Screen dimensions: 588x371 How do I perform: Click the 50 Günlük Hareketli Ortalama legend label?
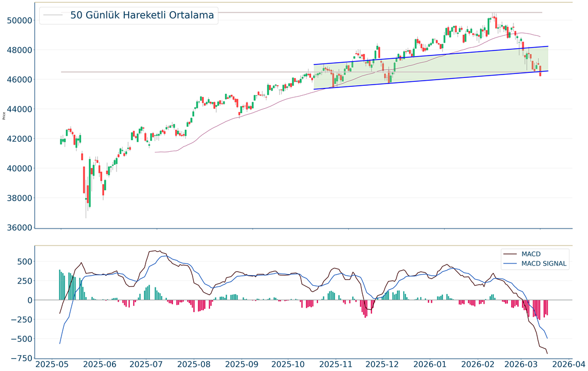(142, 15)
